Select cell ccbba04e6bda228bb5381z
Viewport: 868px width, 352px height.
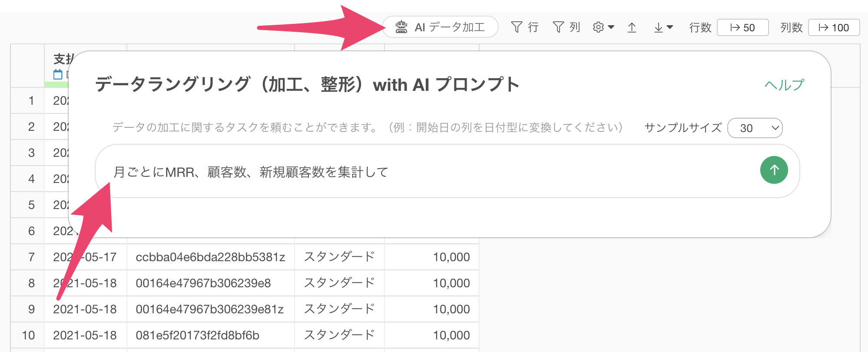[x=210, y=257]
